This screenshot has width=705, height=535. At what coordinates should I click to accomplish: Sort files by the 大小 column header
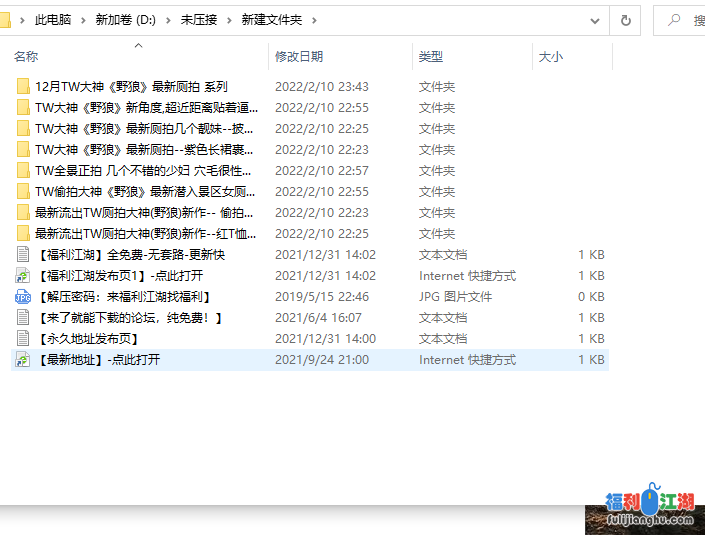(x=551, y=57)
